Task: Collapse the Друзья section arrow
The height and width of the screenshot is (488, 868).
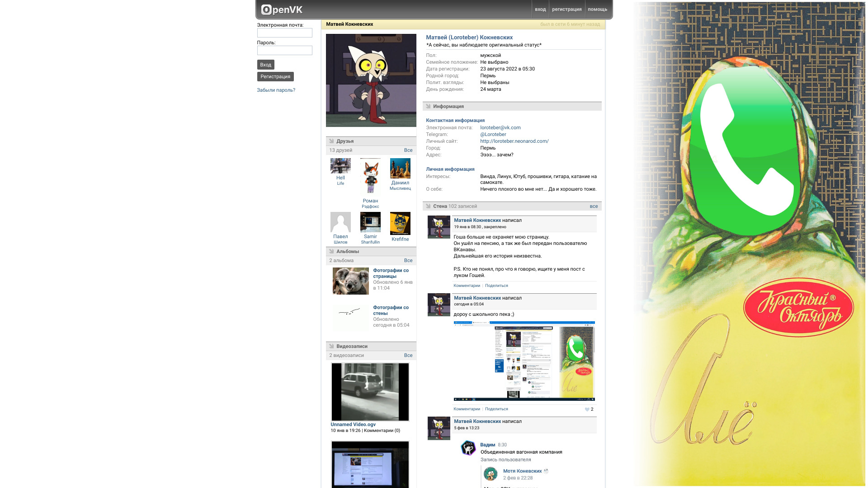Action: (331, 141)
